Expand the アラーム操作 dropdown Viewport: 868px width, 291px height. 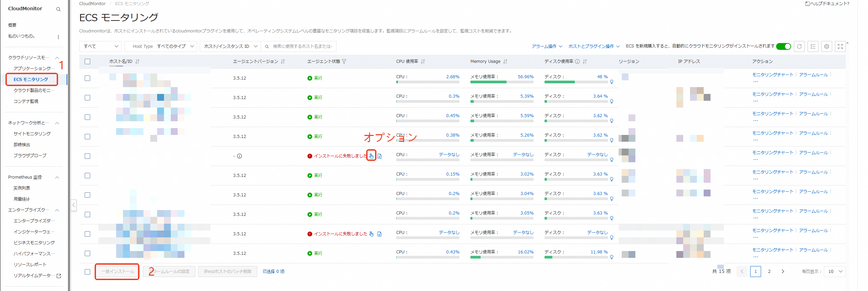click(547, 46)
